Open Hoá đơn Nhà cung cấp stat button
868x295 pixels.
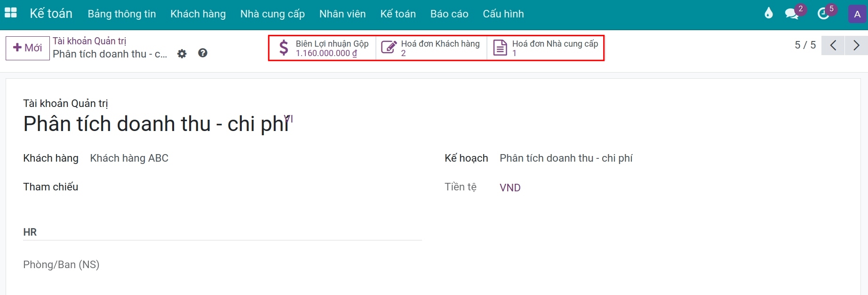click(x=545, y=48)
